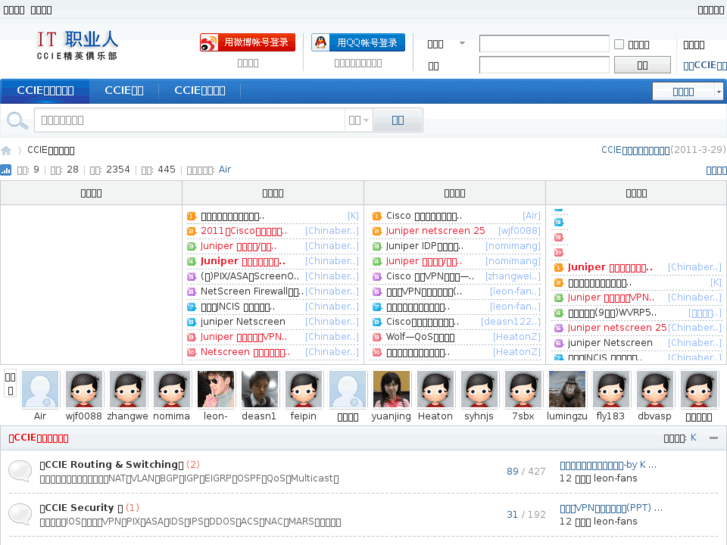Image resolution: width=727 pixels, height=545 pixels.
Task: Click the speech bubble icon for CCIE Security
Action: pyautogui.click(x=20, y=514)
